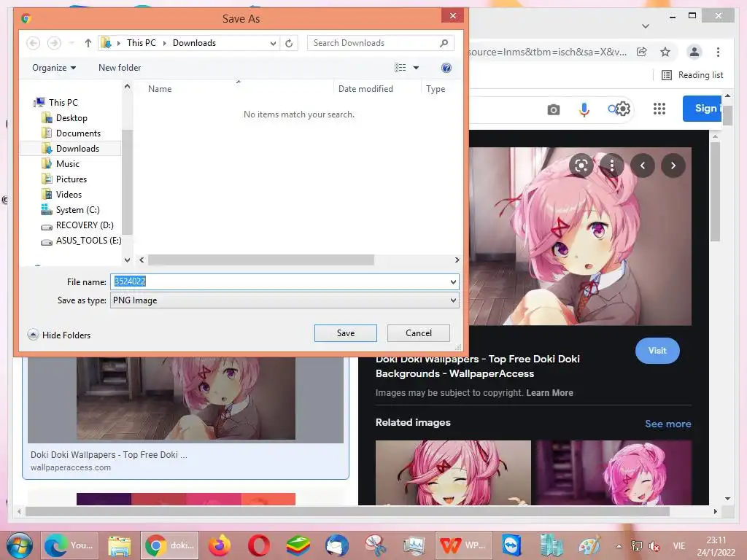Collapse with Hide Folders
This screenshot has height=560, width=747.
(58, 335)
